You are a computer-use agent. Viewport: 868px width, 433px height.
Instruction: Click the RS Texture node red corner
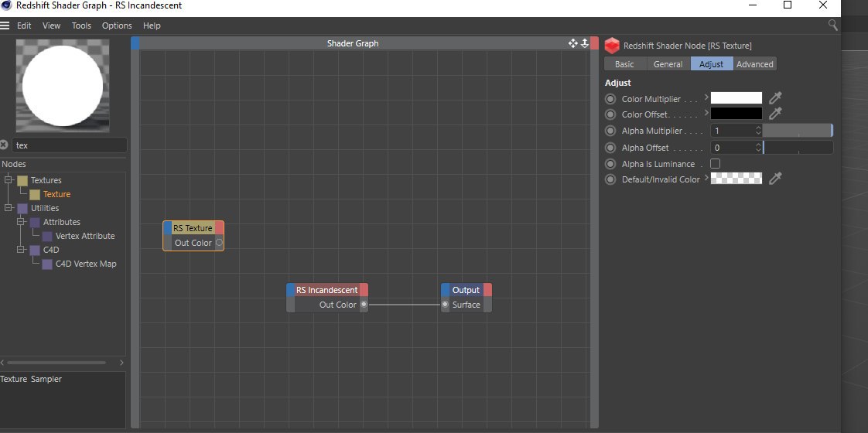pos(219,228)
